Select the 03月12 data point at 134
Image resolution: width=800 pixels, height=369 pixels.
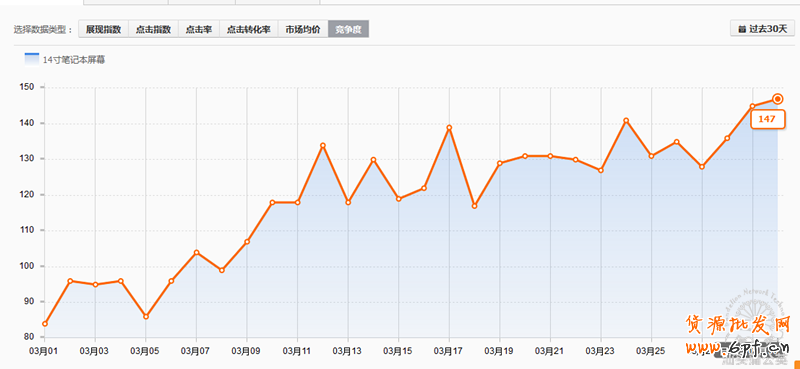pyautogui.click(x=323, y=145)
